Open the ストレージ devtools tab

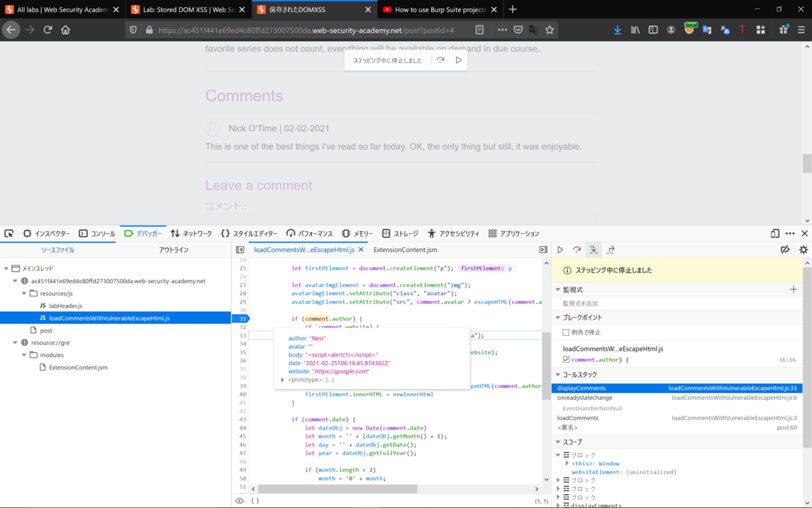coord(400,233)
